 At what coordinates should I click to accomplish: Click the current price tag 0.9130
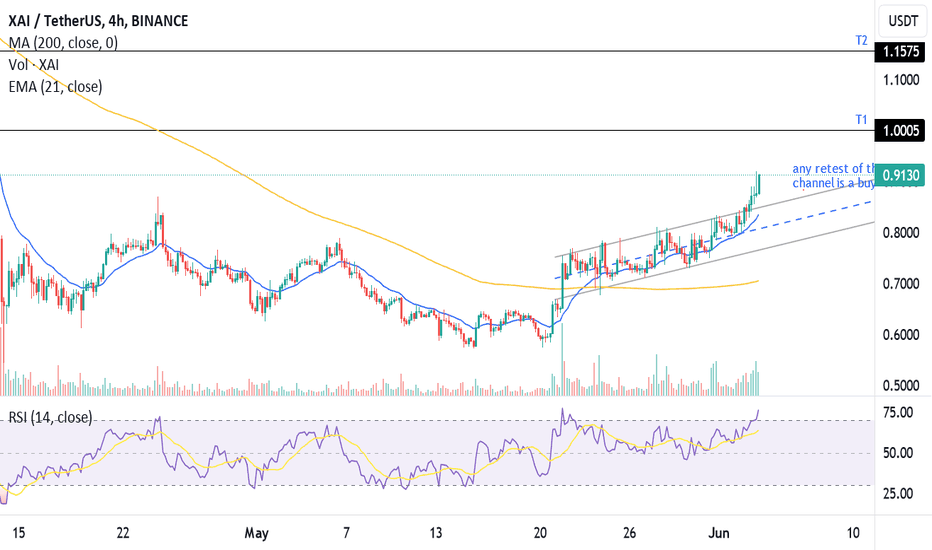click(900, 175)
